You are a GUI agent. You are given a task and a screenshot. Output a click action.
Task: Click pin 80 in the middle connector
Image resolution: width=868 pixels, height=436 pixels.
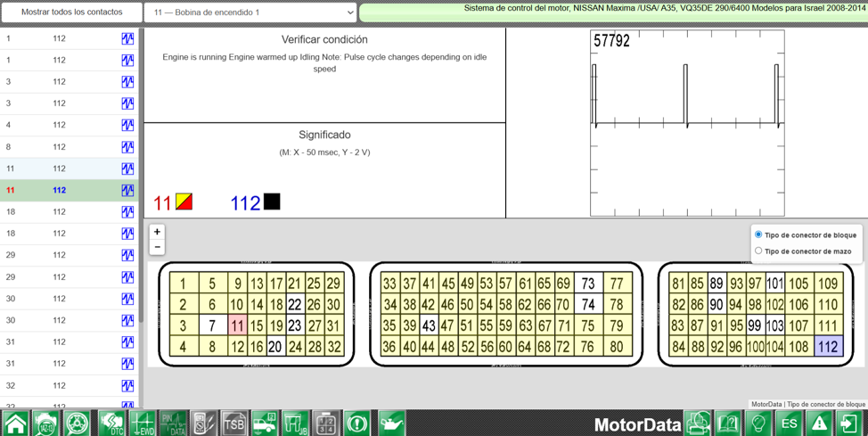[x=616, y=346]
